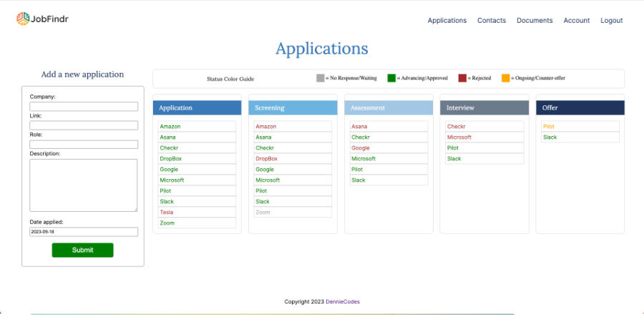Screen dimensions: 644x315
Task: Open the Account page
Action: pos(576,21)
